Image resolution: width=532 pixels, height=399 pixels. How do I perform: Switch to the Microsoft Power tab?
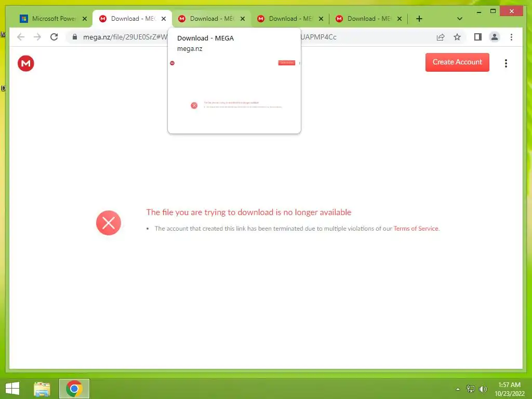coord(54,19)
